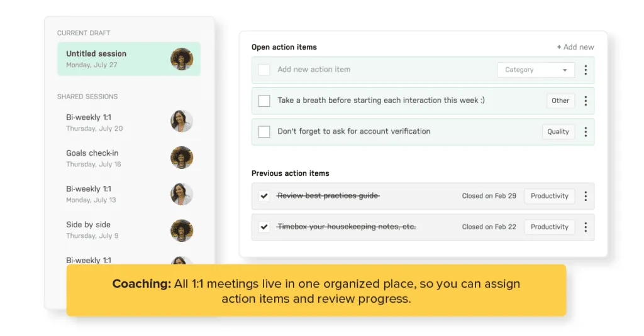644x336 pixels.
Task: Change the 'Quality' category tag
Action: point(558,132)
